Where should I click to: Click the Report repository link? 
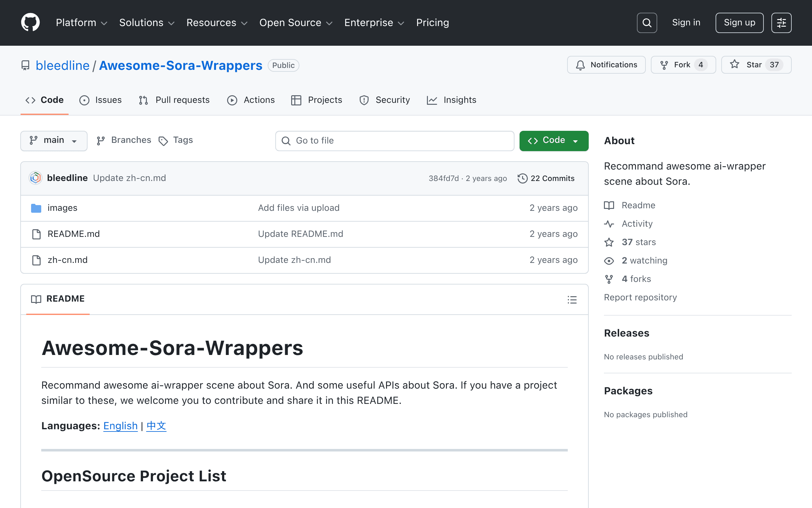[640, 297]
